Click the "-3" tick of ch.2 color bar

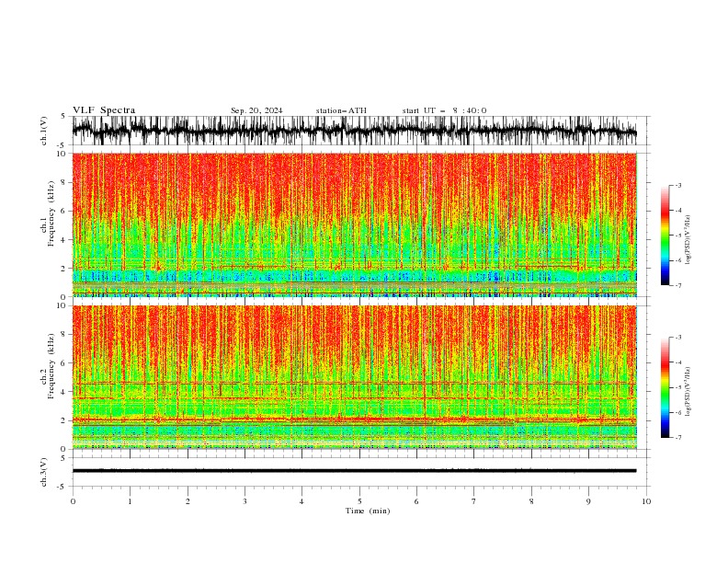[678, 338]
